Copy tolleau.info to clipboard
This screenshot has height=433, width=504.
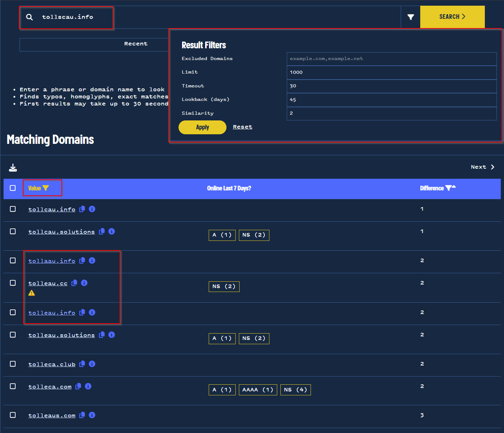click(82, 313)
